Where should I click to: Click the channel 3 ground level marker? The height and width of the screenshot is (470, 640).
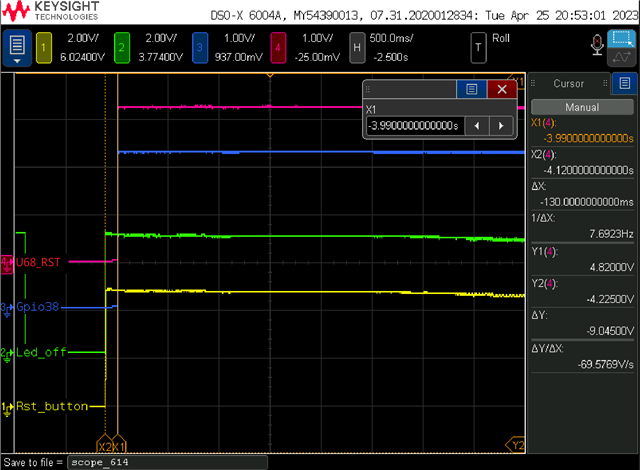point(7,309)
